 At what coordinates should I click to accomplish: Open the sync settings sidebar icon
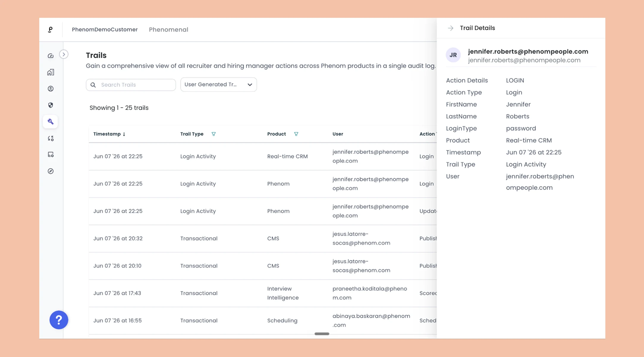pyautogui.click(x=51, y=138)
